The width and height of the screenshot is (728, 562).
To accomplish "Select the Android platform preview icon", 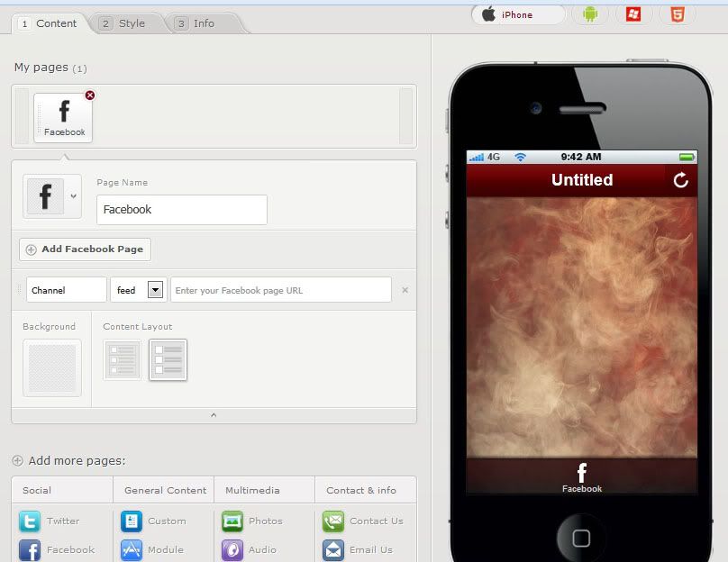I will (591, 14).
